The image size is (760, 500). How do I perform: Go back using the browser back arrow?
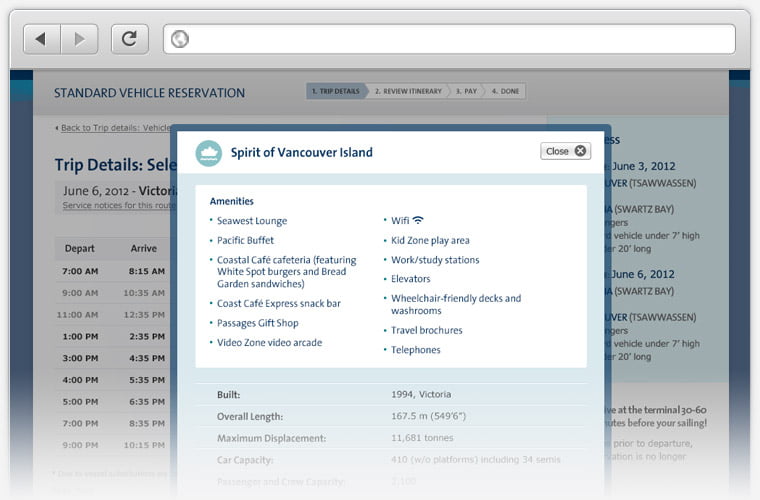42,39
